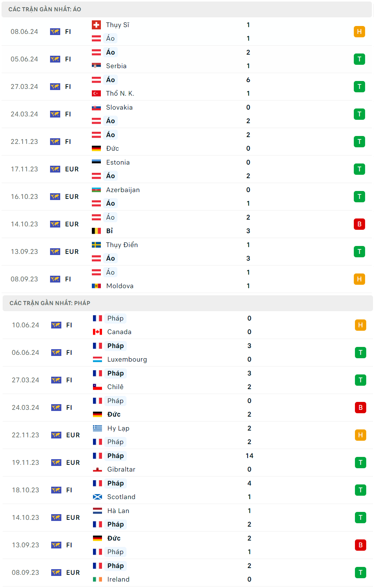Click the Moldova flag icon
The image size is (376, 588).
tap(96, 286)
